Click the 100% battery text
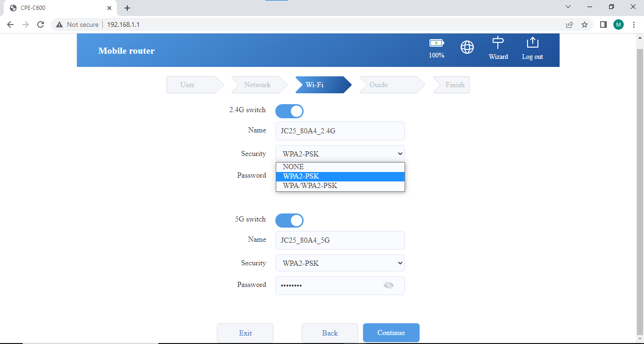The height and width of the screenshot is (344, 644). tap(437, 55)
